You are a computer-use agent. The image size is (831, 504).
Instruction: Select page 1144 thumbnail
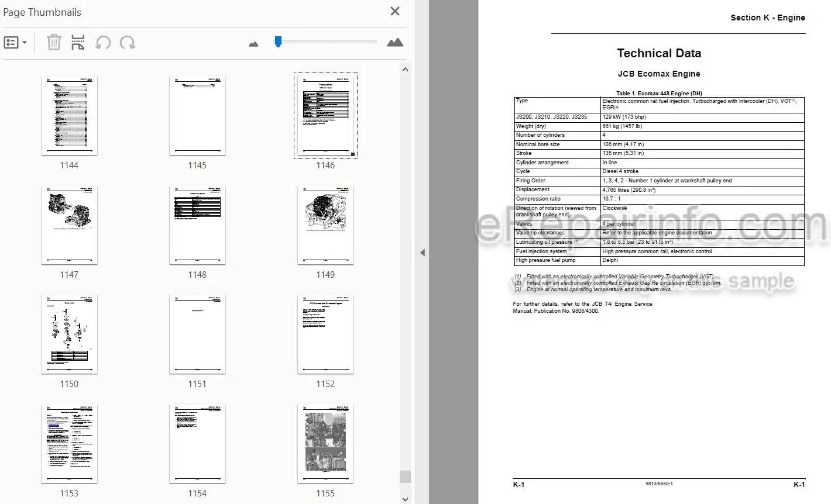(x=69, y=115)
